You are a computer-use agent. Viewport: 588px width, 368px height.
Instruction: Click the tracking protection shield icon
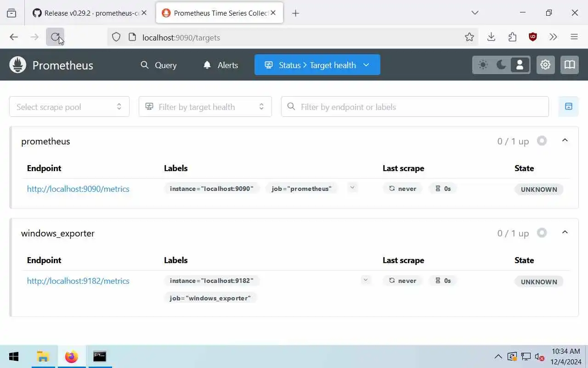coord(116,37)
